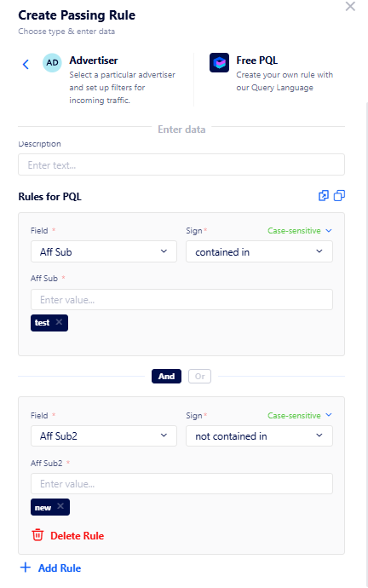
Task: Remove the 'new' tag with its X
Action: pyautogui.click(x=60, y=506)
